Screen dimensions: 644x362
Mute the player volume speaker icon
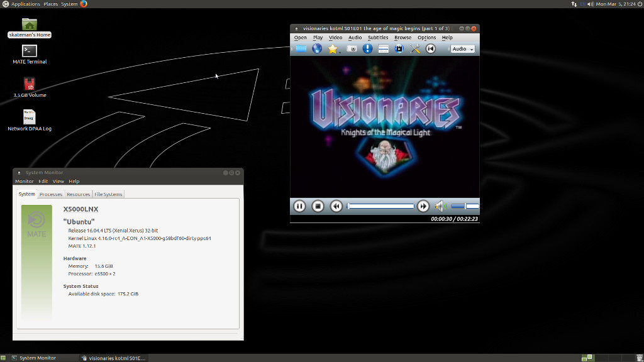point(440,206)
